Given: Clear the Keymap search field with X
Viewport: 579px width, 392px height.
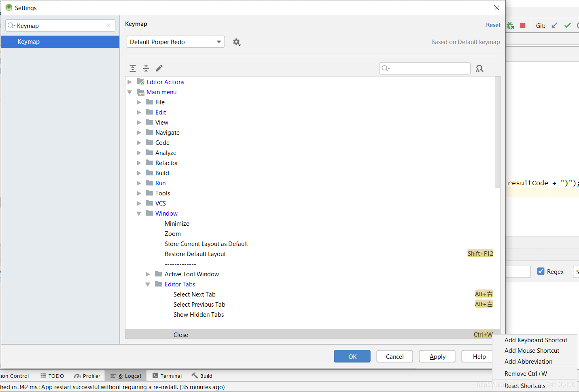Looking at the screenshot, I should [109, 25].
